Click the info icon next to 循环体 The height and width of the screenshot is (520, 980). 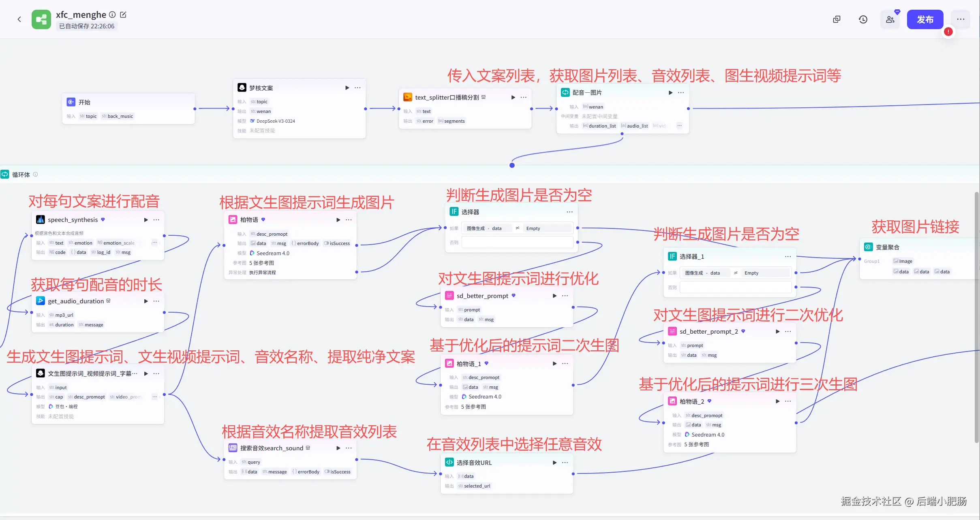click(x=35, y=175)
